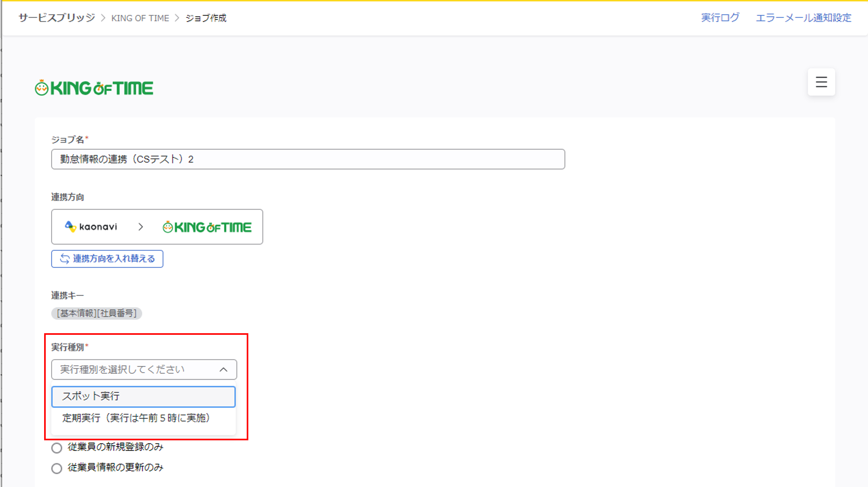Go to サービスブリッジ breadcrumb
Viewport: 868px width, 487px height.
(57, 18)
